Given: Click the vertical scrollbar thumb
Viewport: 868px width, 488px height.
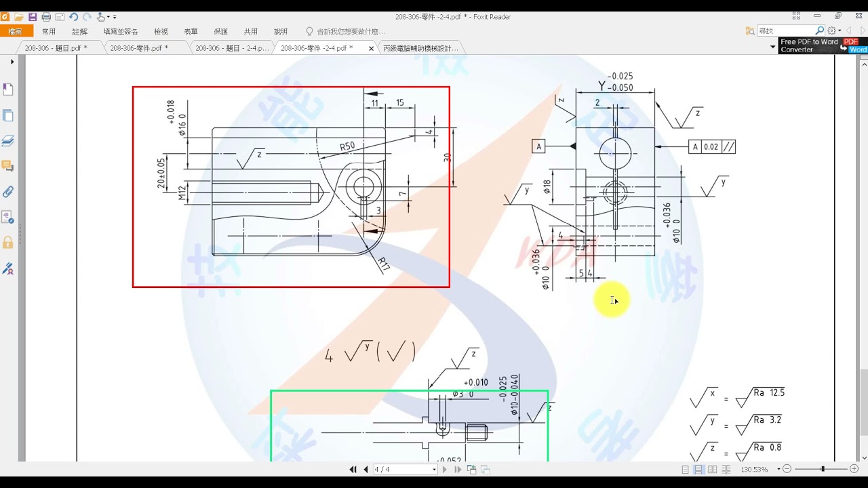Looking at the screenshot, I should [864, 402].
